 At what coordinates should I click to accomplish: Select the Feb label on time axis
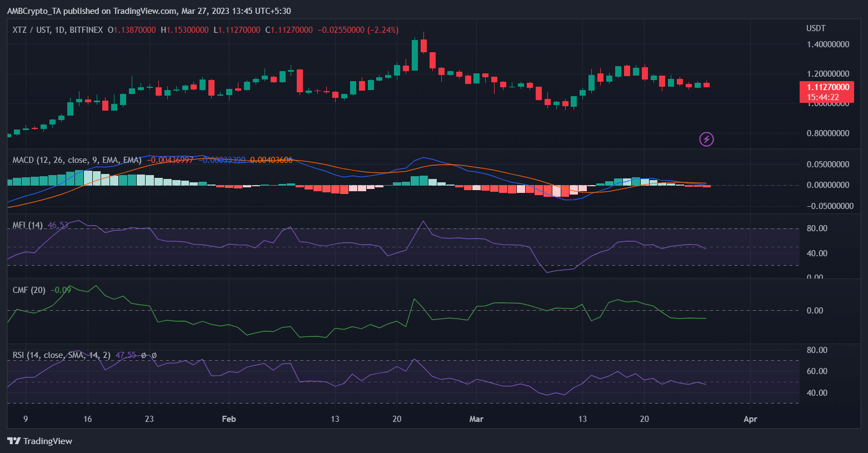[229, 419]
